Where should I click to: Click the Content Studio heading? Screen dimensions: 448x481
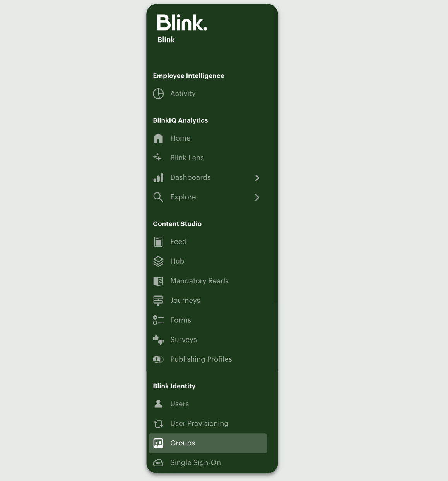coord(177,224)
